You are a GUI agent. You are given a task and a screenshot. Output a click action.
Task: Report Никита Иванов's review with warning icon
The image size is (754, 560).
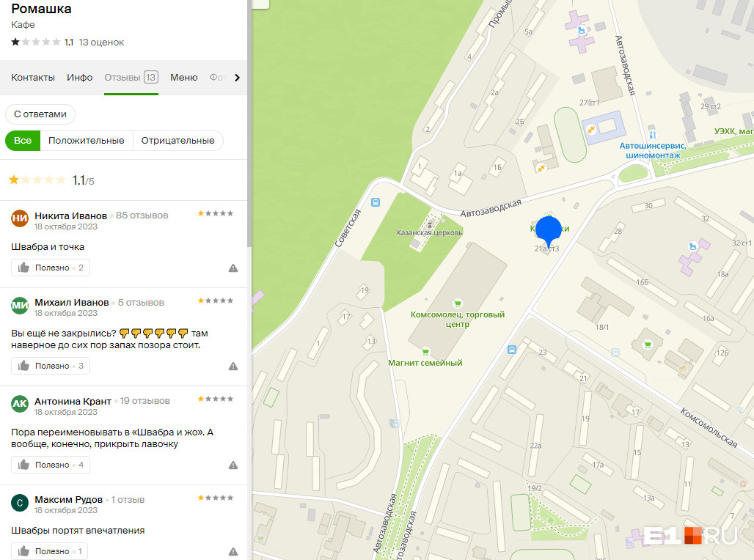click(x=233, y=268)
